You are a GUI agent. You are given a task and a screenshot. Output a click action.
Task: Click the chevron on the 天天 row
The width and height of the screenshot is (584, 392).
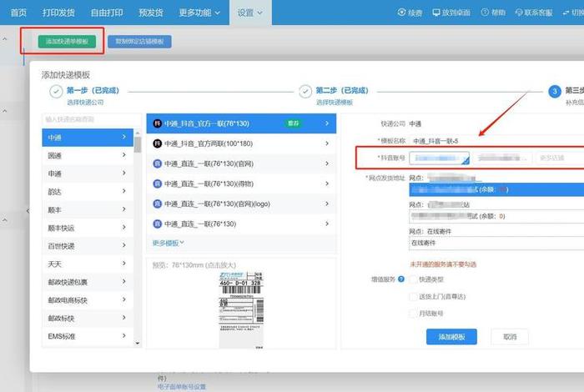click(x=124, y=264)
